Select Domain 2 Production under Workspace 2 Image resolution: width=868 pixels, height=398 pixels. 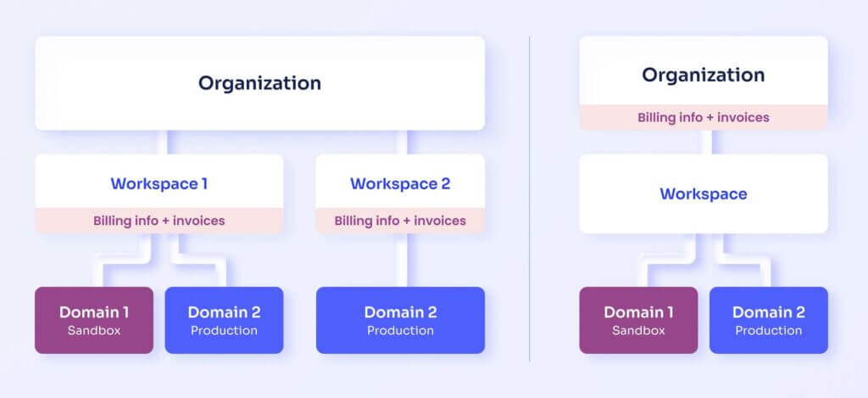click(400, 321)
